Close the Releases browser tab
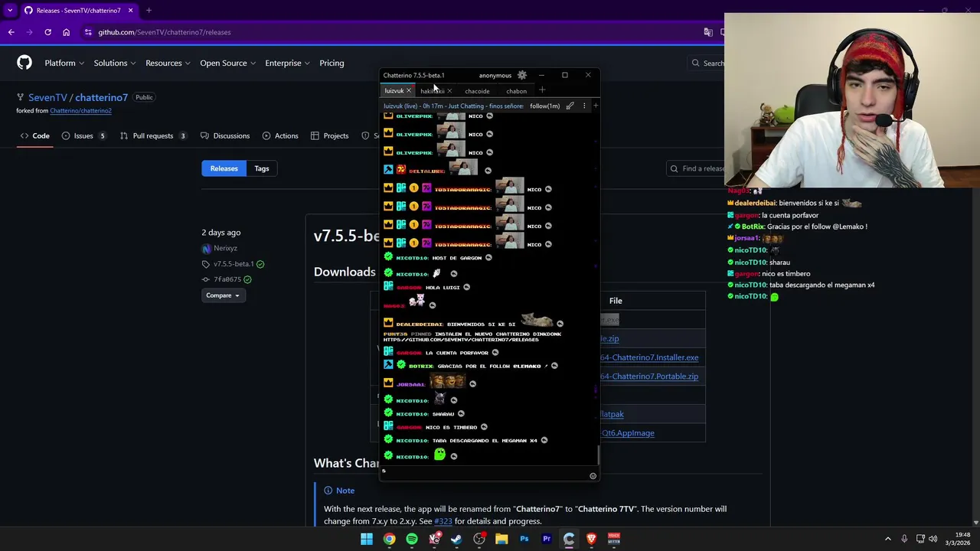This screenshot has height=551, width=980. tap(130, 11)
